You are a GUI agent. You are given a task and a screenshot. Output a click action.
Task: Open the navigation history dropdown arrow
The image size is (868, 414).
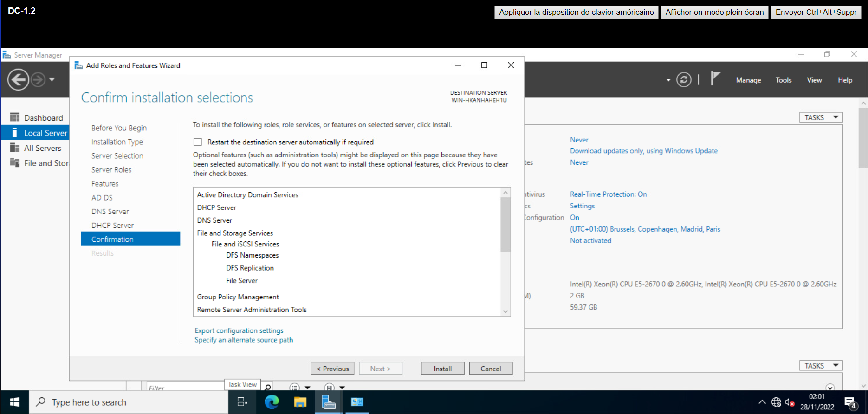[x=52, y=79]
